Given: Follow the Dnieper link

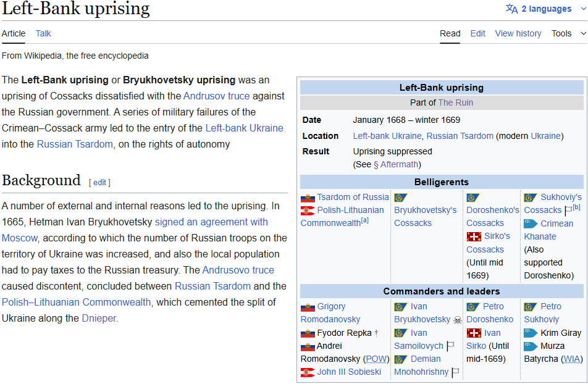Looking at the screenshot, I should (99, 319).
